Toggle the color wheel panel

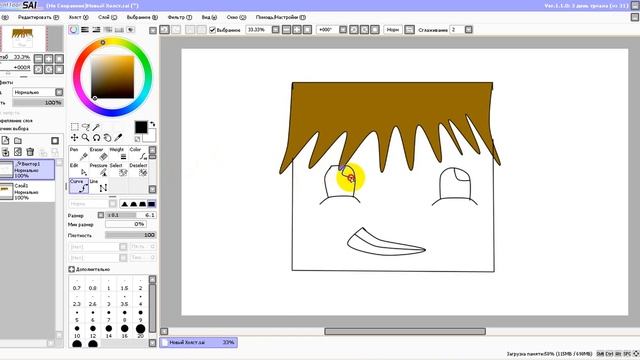point(73,30)
